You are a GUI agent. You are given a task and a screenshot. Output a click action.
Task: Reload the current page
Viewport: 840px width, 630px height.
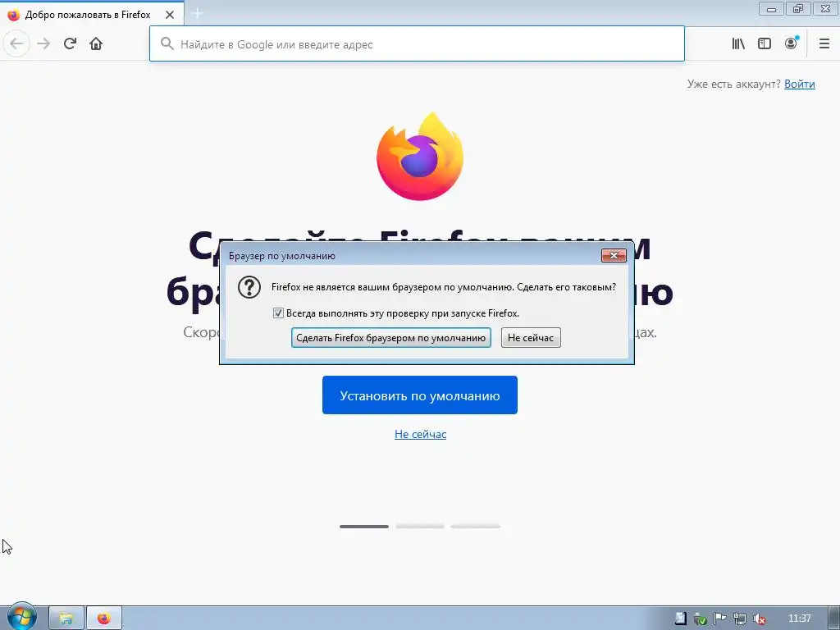[70, 43]
